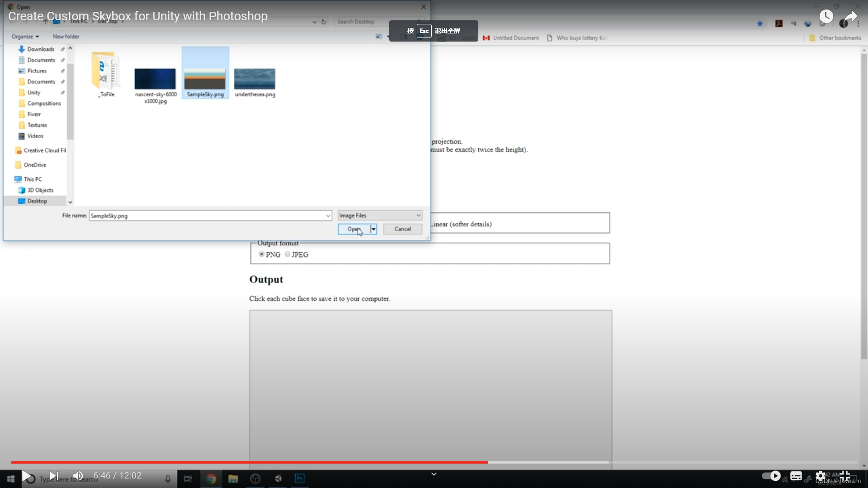The width and height of the screenshot is (868, 488).
Task: Click the Chrome taskbar icon
Action: pyautogui.click(x=211, y=479)
